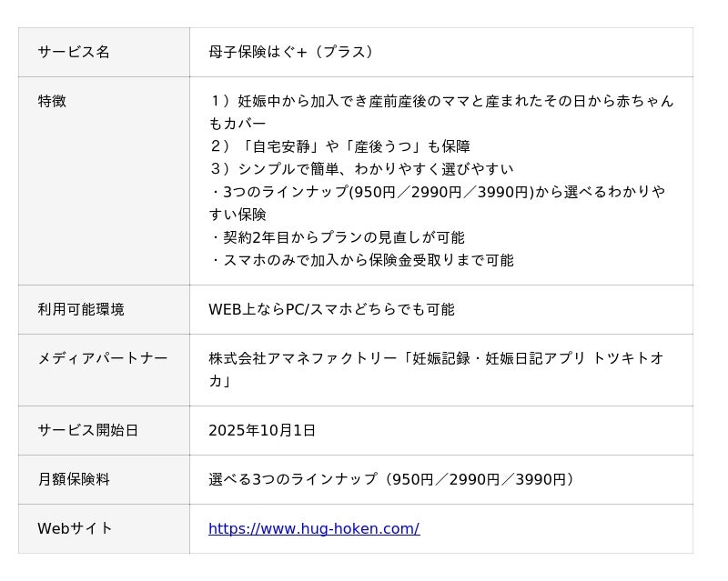Click the Webサイト label cell
This screenshot has width=728, height=581.
[75, 528]
